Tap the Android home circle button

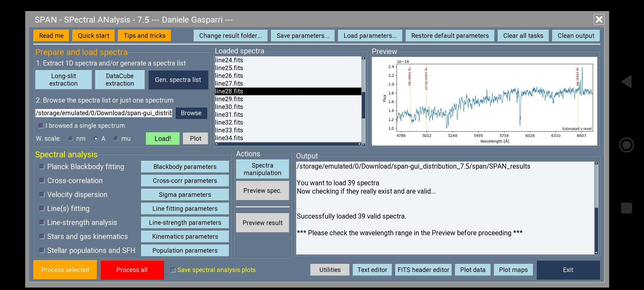[627, 145]
